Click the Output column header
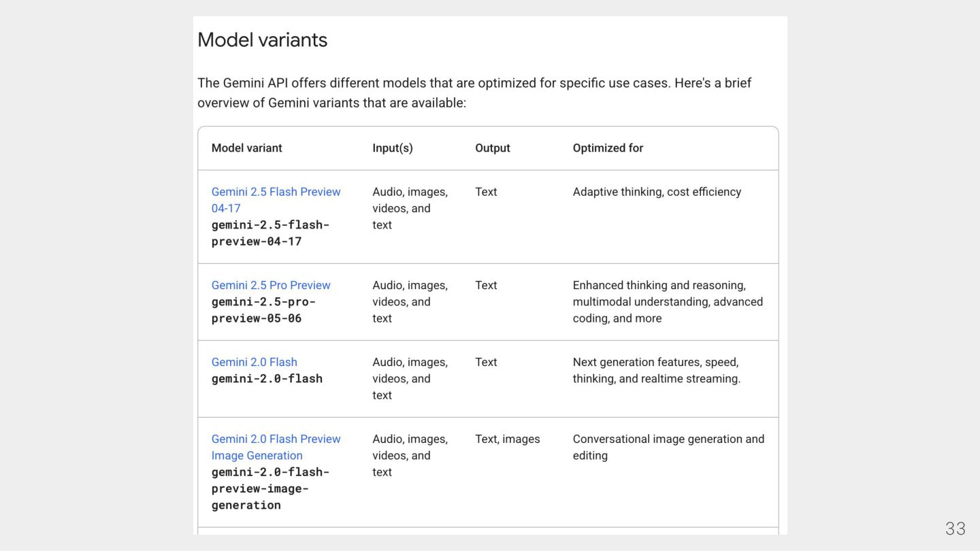980x551 pixels. pos(492,148)
